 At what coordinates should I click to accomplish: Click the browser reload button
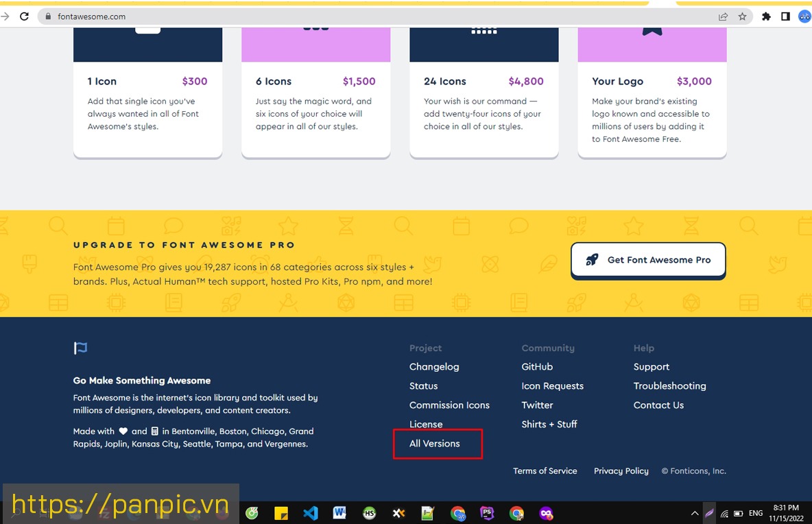24,16
